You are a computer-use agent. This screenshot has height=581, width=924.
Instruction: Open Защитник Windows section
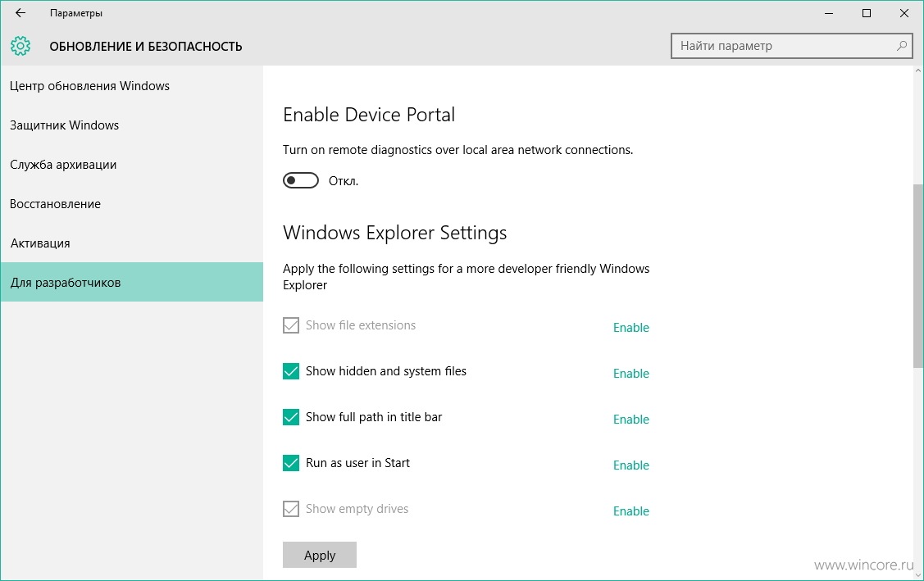[131, 125]
